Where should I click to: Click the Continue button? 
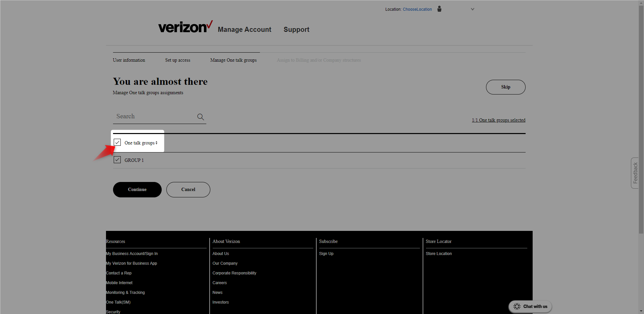coord(137,190)
